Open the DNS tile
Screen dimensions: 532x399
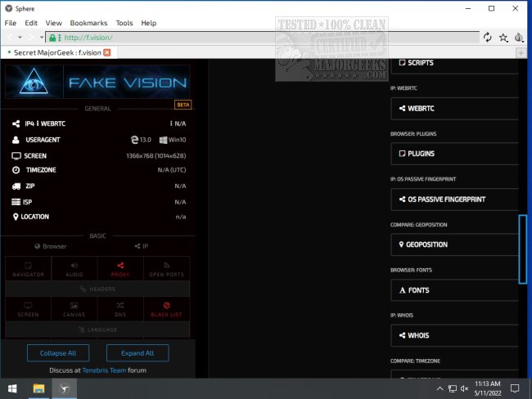pos(120,309)
